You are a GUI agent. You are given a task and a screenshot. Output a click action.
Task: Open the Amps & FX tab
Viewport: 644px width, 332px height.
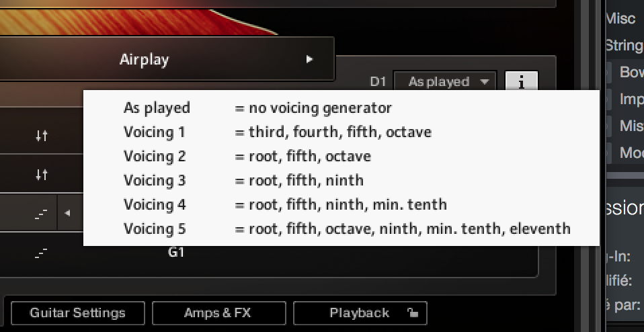pyautogui.click(x=218, y=313)
